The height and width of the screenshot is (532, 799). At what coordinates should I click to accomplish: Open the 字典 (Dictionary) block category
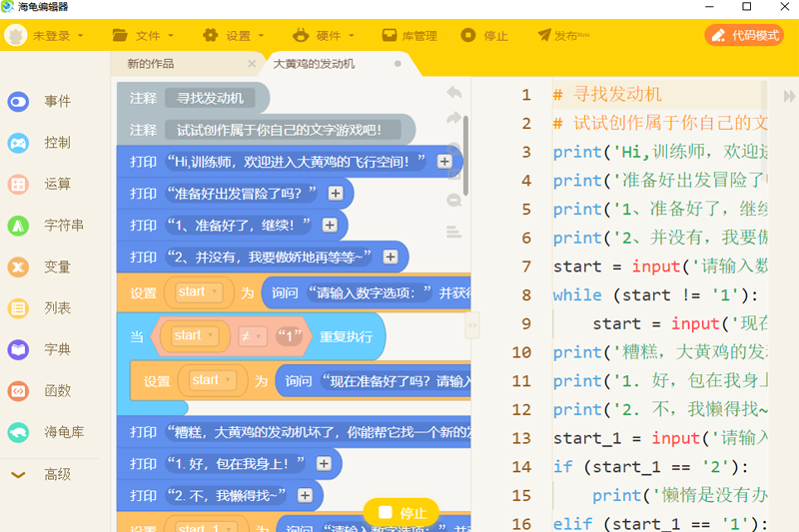point(40,349)
